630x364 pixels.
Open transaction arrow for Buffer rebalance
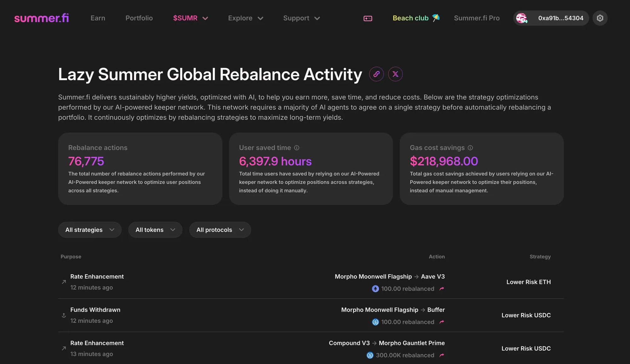tap(442, 322)
